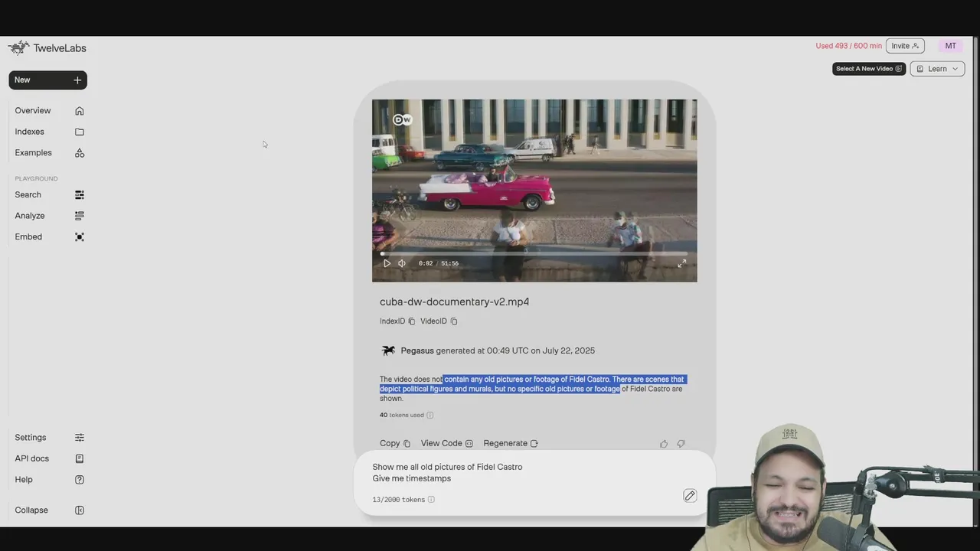The image size is (980, 551).
Task: Open Settings from the sidebar
Action: pos(49,437)
